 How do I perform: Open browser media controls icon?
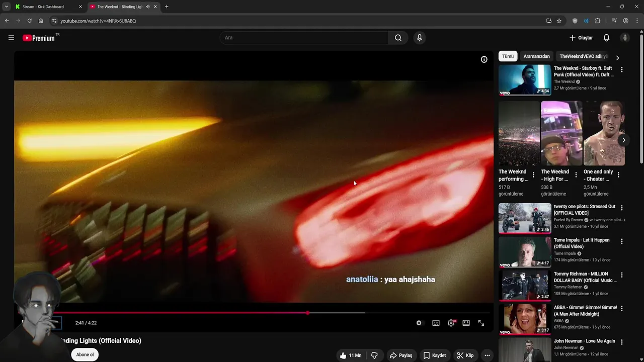pos(614,21)
